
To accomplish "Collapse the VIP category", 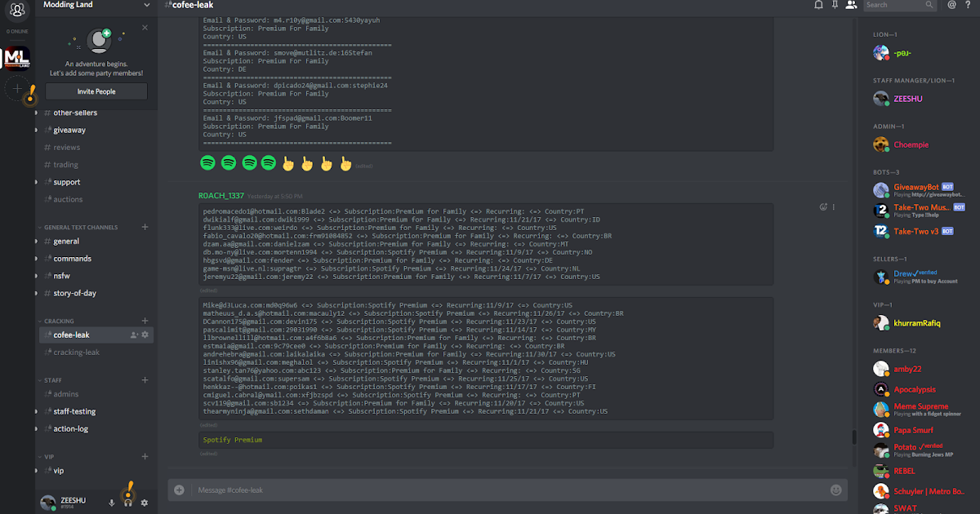I will [x=47, y=457].
